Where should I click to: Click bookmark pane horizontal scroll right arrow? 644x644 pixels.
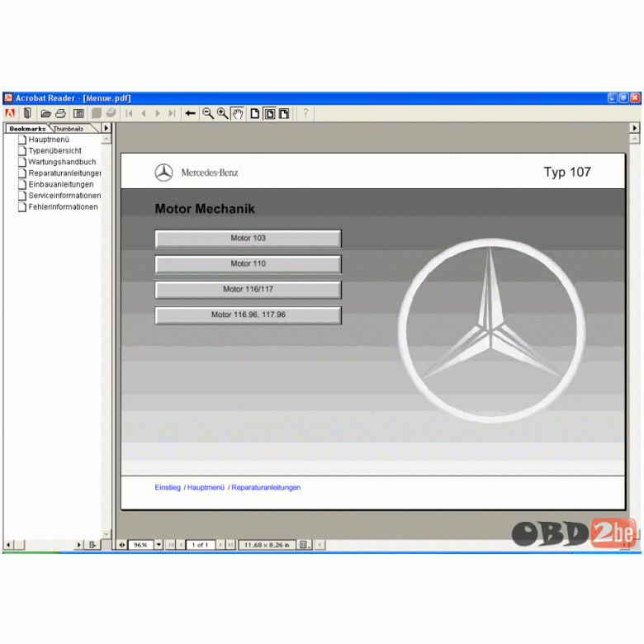[x=79, y=545]
